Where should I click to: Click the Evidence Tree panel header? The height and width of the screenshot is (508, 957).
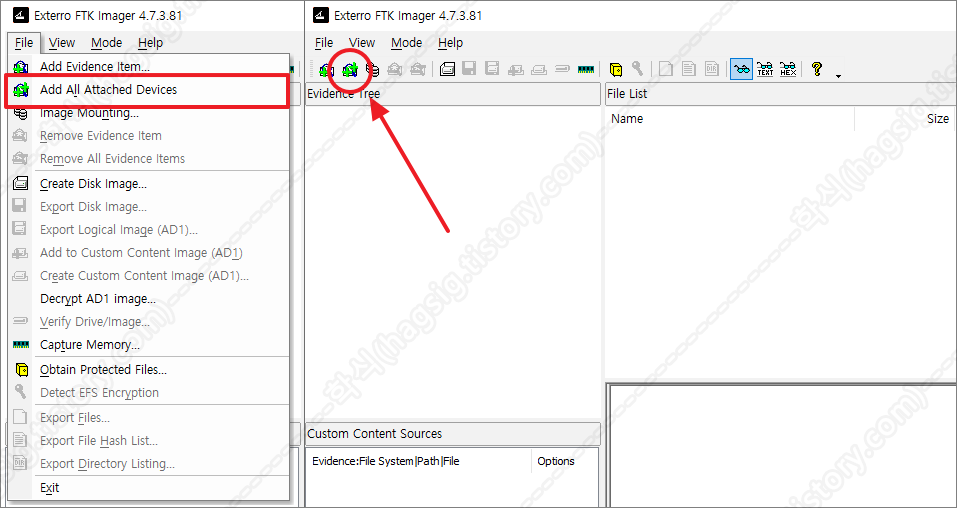[453, 94]
